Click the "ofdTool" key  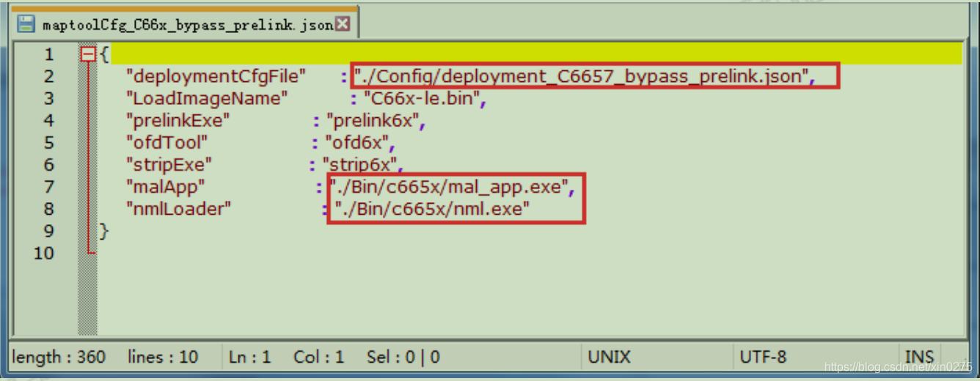point(167,142)
